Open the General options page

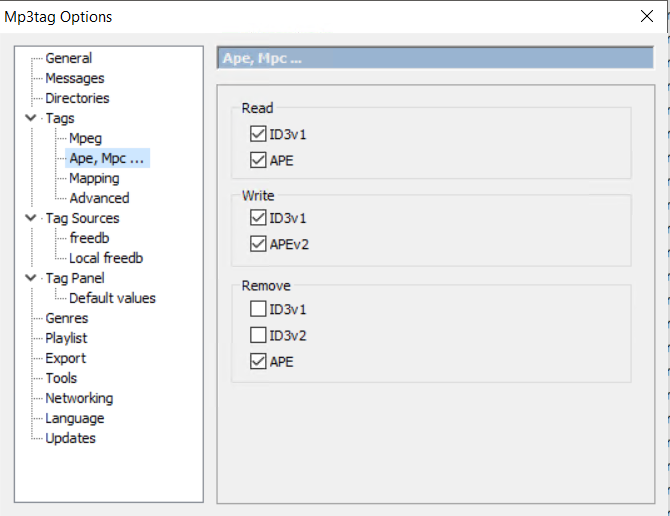pos(68,58)
